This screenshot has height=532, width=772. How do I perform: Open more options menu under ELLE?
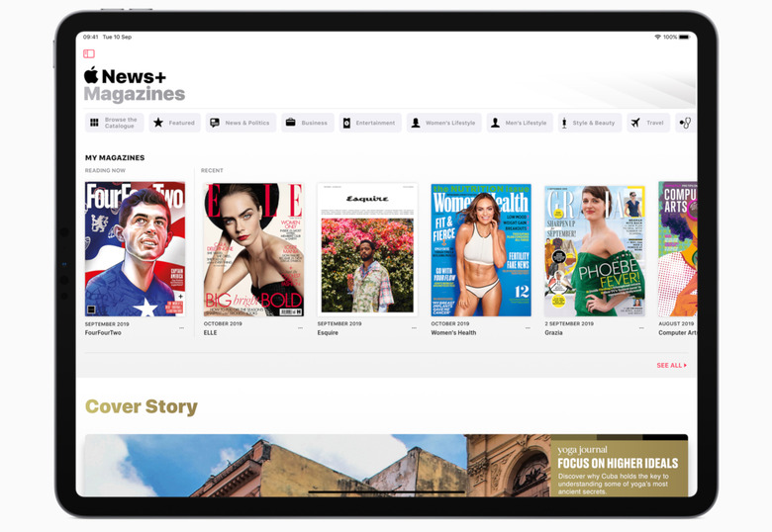tap(300, 328)
